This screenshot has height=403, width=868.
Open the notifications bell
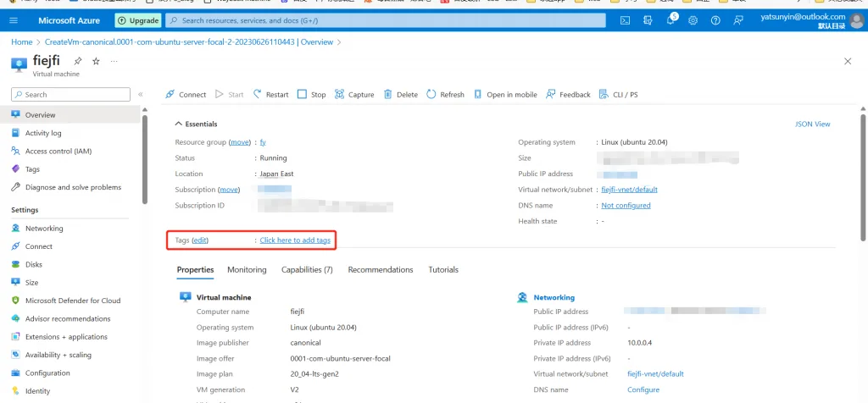point(671,20)
